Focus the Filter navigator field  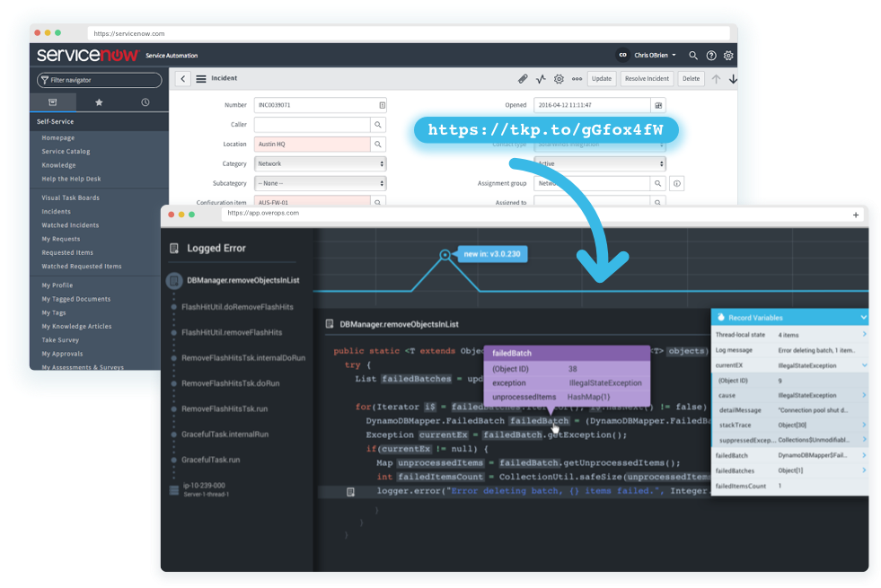click(100, 80)
